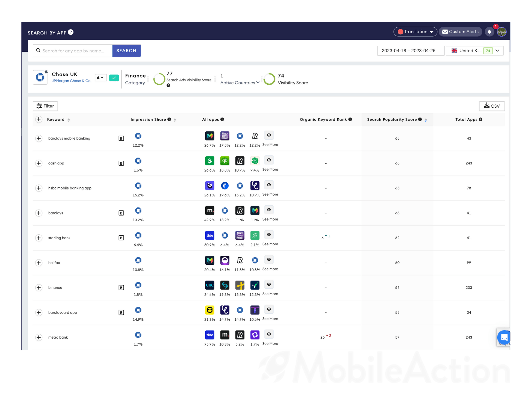Click the CMC app icon in binance row
This screenshot has width=532, height=405.
(210, 285)
